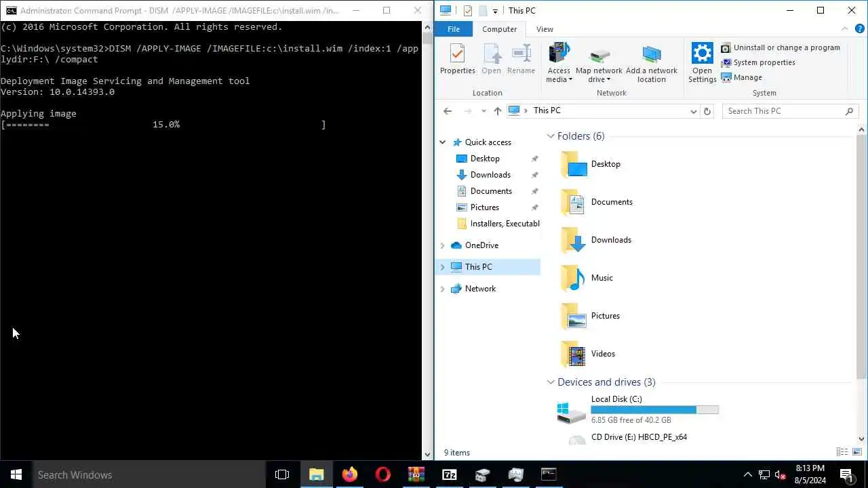The width and height of the screenshot is (868, 488).
Task: Open Properties in the Computer ribbon
Action: [x=457, y=60]
